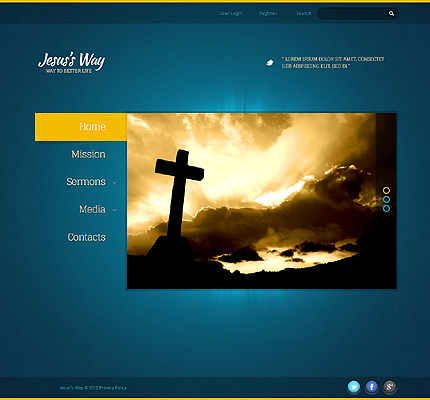The width and height of the screenshot is (430, 400).
Task: Expand the Media submenu arrow
Action: [114, 210]
